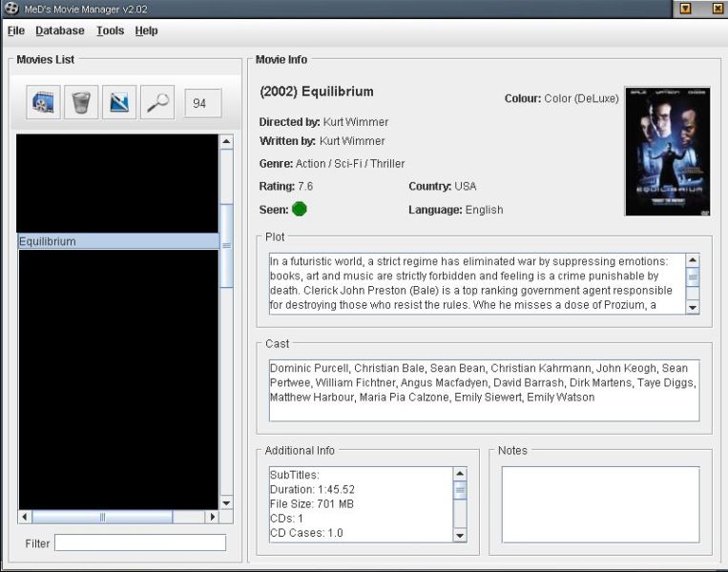Click the green Seen status indicator
The width and height of the screenshot is (728, 572).
(299, 209)
